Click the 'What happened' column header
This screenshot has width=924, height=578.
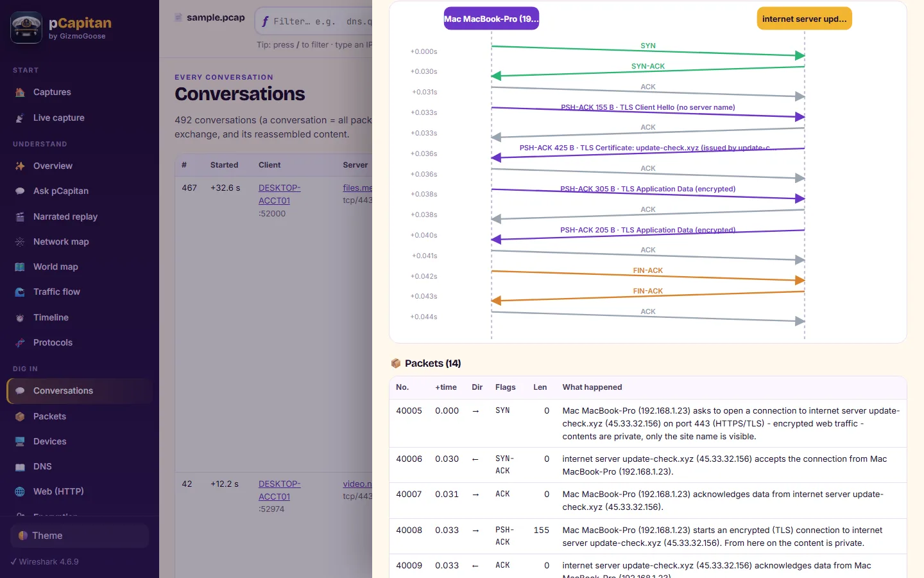pos(592,387)
